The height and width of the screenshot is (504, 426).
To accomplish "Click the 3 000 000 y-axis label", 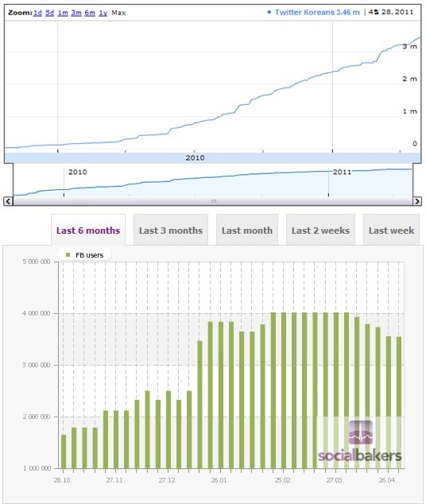I will tap(37, 365).
